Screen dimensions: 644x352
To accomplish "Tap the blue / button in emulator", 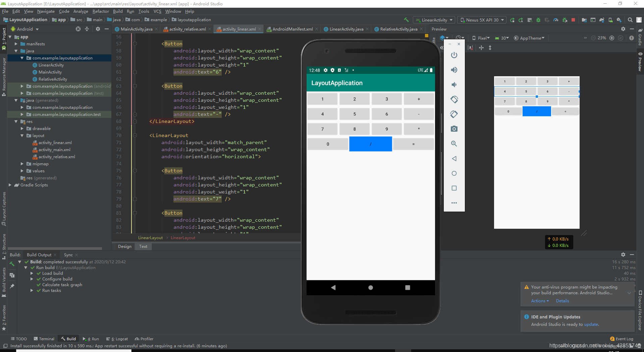I will coord(371,144).
